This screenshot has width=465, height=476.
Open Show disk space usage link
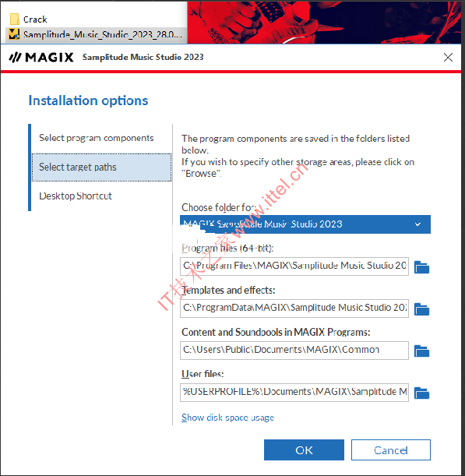227,418
